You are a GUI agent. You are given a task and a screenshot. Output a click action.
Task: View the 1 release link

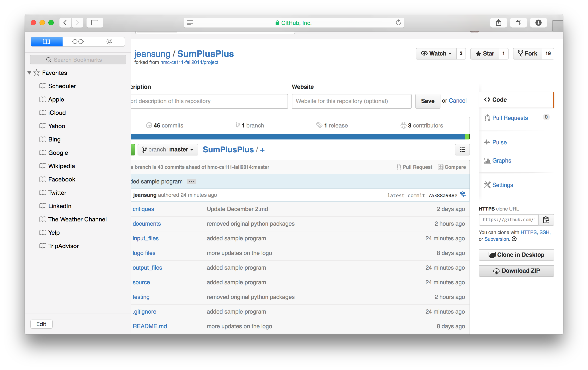tap(332, 125)
